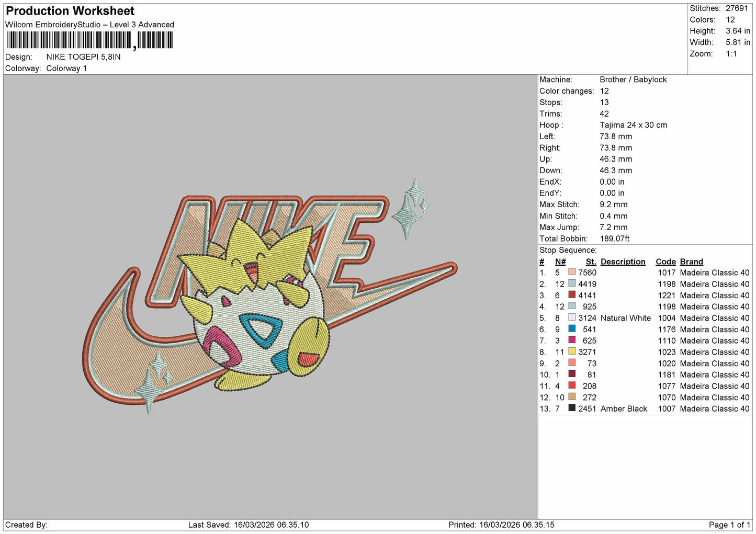Click the Width value '5.81 in'
This screenshot has width=756, height=534.
tap(738, 42)
